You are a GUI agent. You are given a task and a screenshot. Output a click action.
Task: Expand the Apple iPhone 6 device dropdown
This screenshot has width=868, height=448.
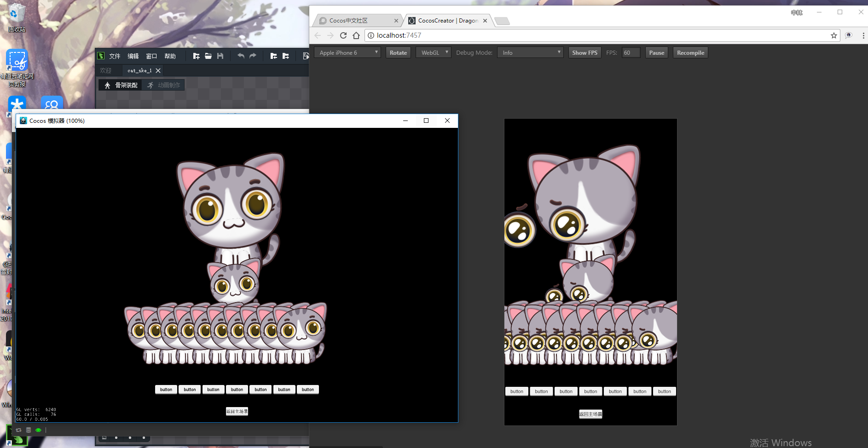347,52
